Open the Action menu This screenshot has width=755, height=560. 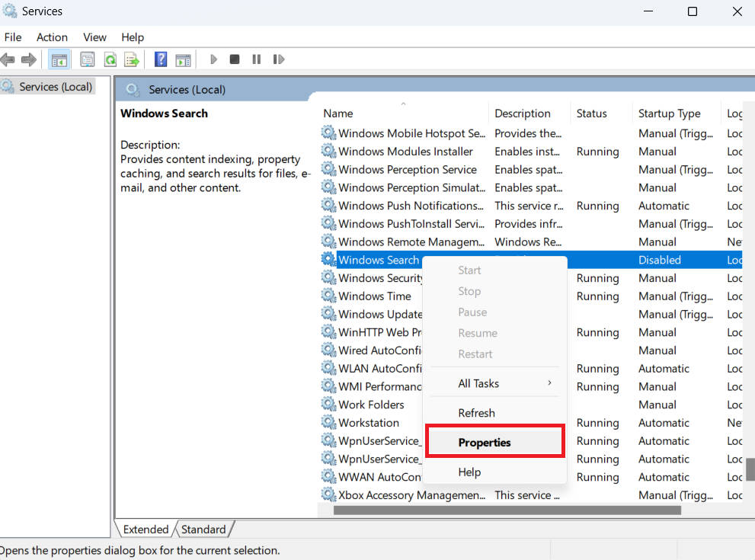52,37
